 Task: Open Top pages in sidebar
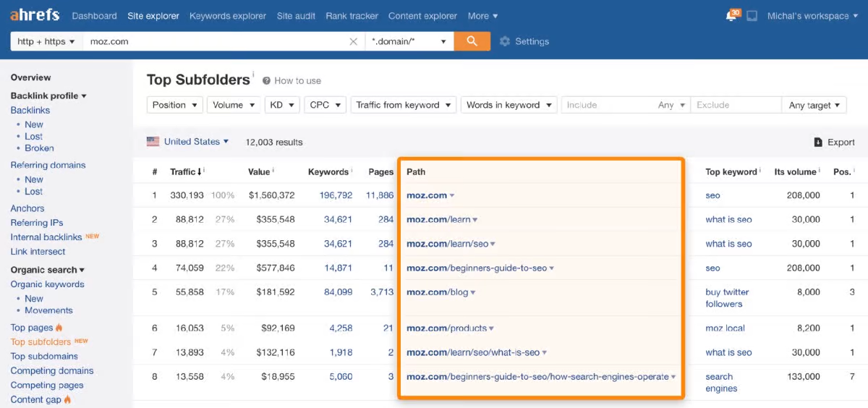click(x=32, y=328)
